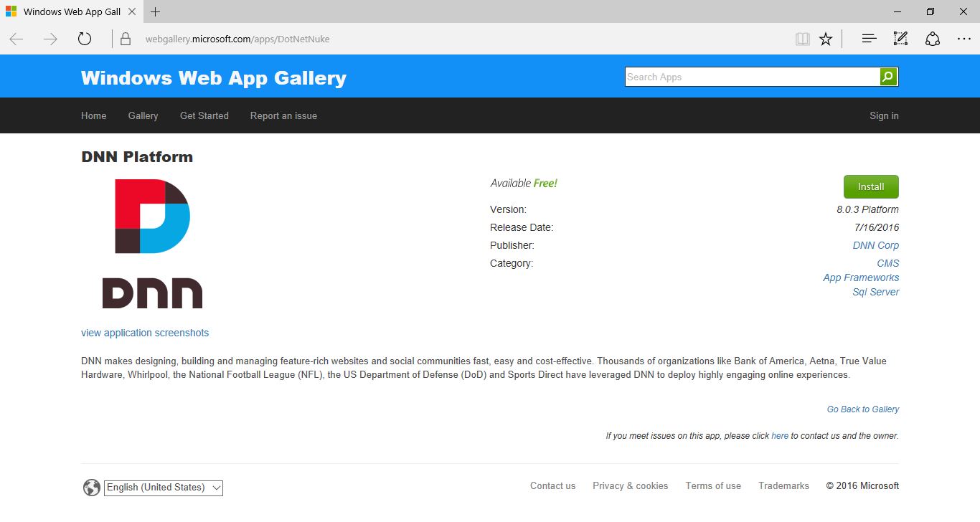Open view application screenshots link
The width and height of the screenshot is (980, 522).
[x=145, y=333]
